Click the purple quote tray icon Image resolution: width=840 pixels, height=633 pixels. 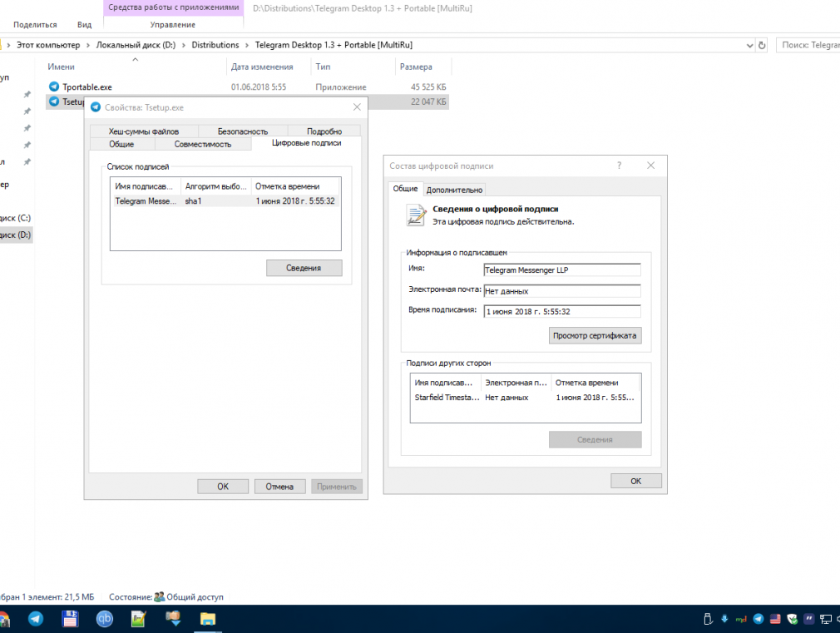(x=809, y=619)
